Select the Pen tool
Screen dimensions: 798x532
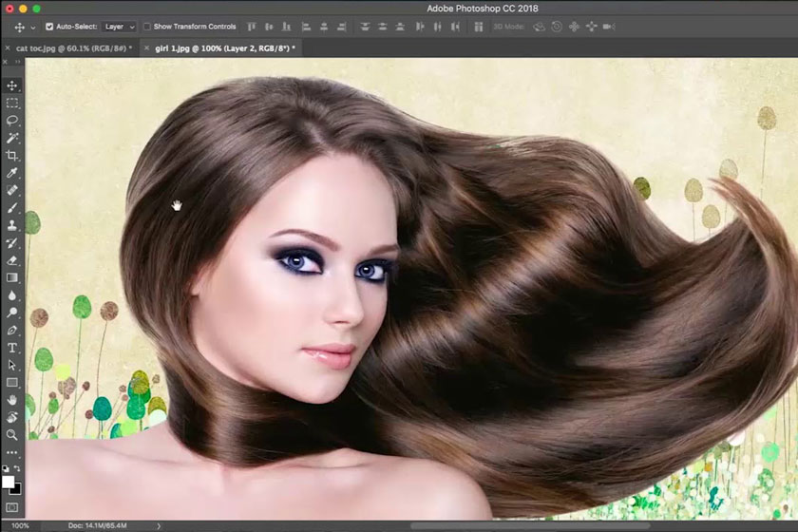pyautogui.click(x=12, y=331)
